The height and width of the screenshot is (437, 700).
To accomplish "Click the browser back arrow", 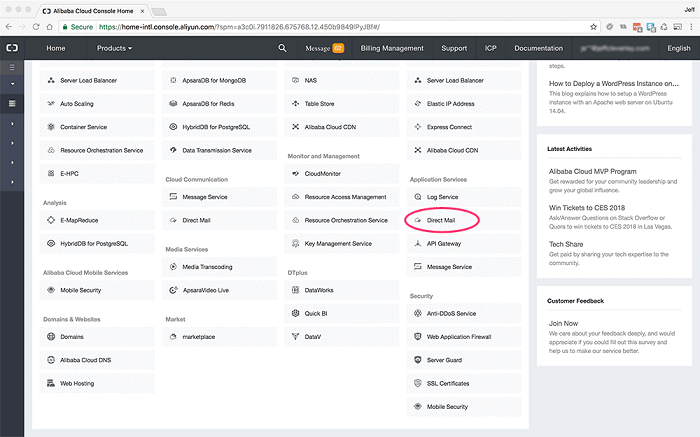I will pos(9,27).
